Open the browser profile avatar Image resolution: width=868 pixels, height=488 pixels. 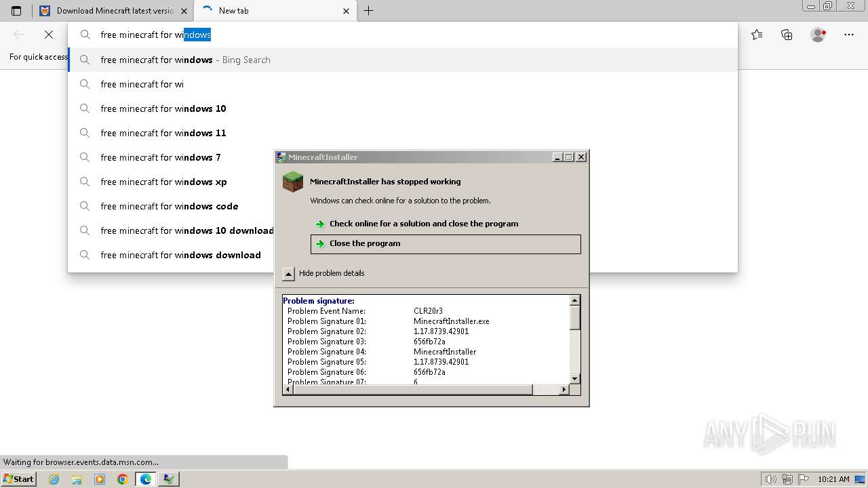818,35
